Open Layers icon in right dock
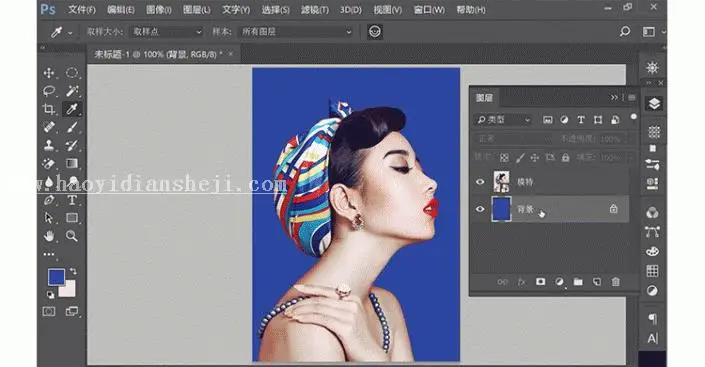 654,104
